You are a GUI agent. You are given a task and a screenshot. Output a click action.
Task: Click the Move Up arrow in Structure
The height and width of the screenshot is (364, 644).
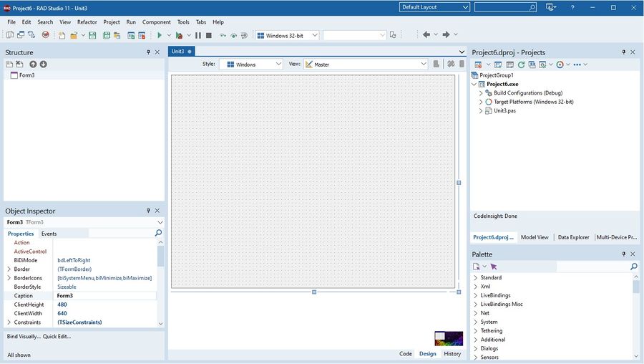33,64
